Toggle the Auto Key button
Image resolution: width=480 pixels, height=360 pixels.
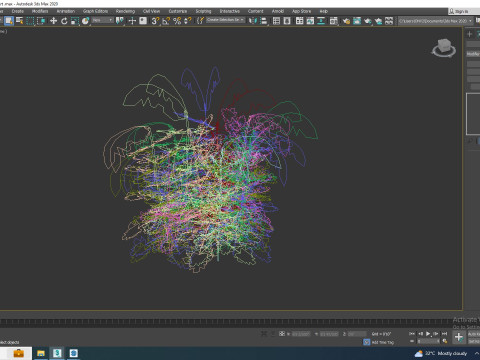click(x=474, y=334)
